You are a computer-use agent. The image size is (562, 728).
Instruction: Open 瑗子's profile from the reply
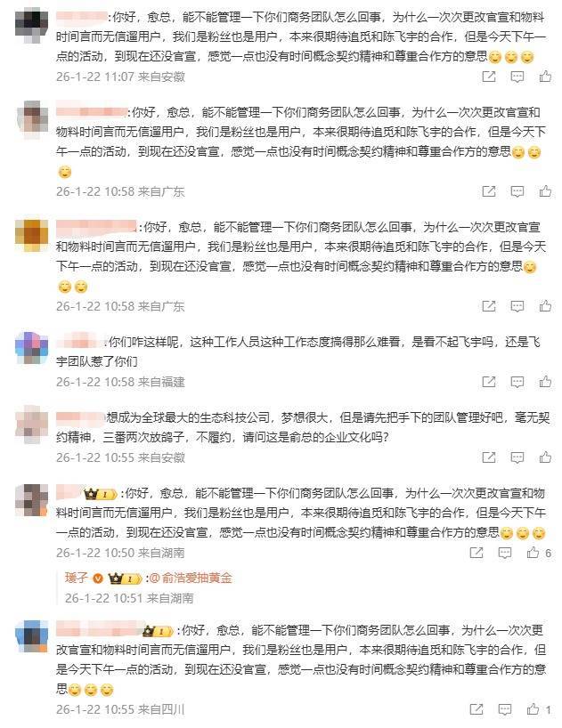[77, 578]
